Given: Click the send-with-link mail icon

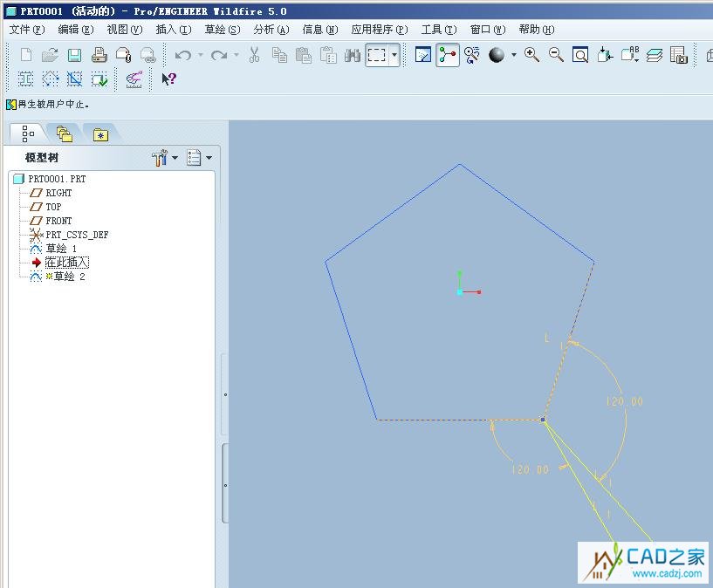Looking at the screenshot, I should click(x=148, y=55).
